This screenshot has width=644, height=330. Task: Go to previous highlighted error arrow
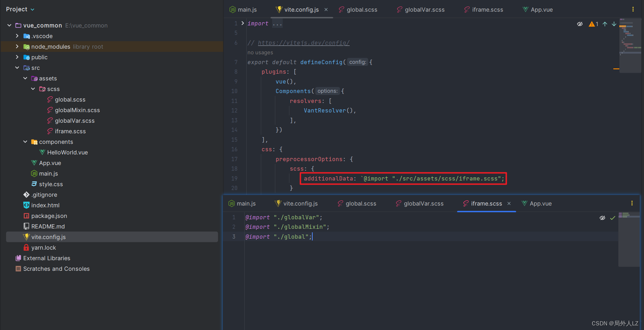[605, 24]
